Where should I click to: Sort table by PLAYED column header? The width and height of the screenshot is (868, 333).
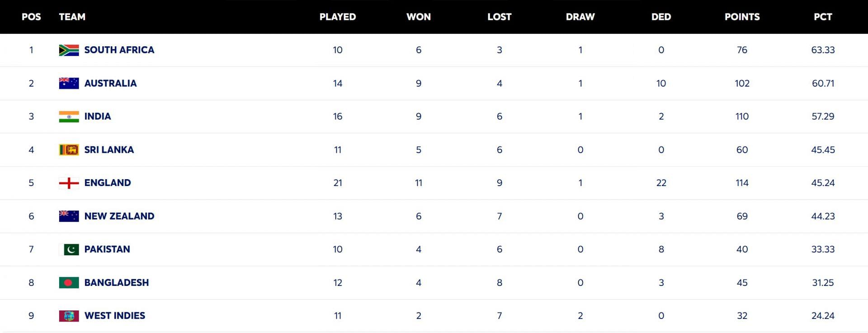(x=338, y=17)
